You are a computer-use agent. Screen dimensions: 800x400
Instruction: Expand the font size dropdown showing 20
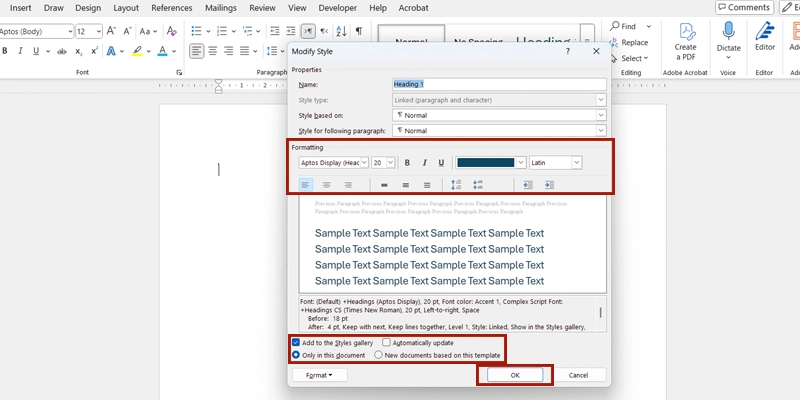pos(391,162)
